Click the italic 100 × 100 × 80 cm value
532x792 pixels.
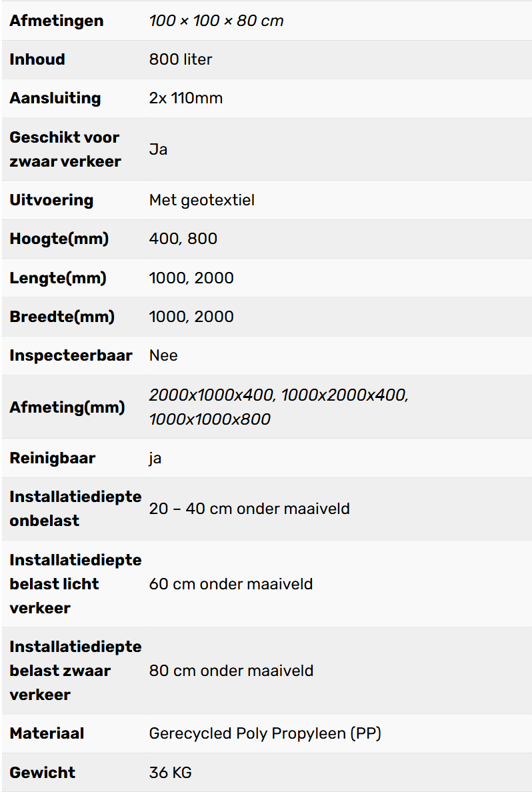point(216,21)
